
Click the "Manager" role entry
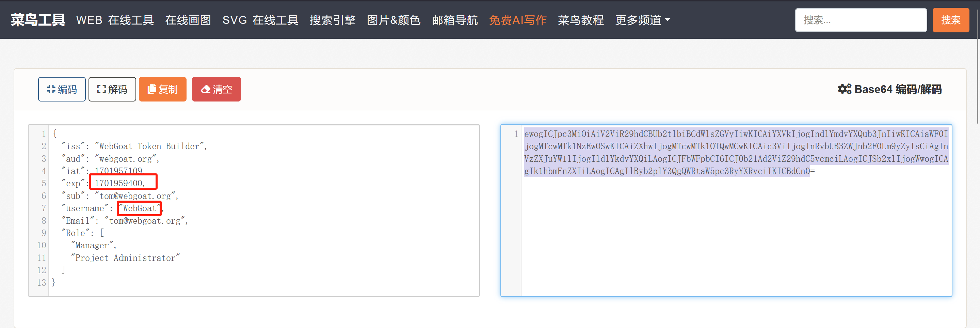pos(94,246)
